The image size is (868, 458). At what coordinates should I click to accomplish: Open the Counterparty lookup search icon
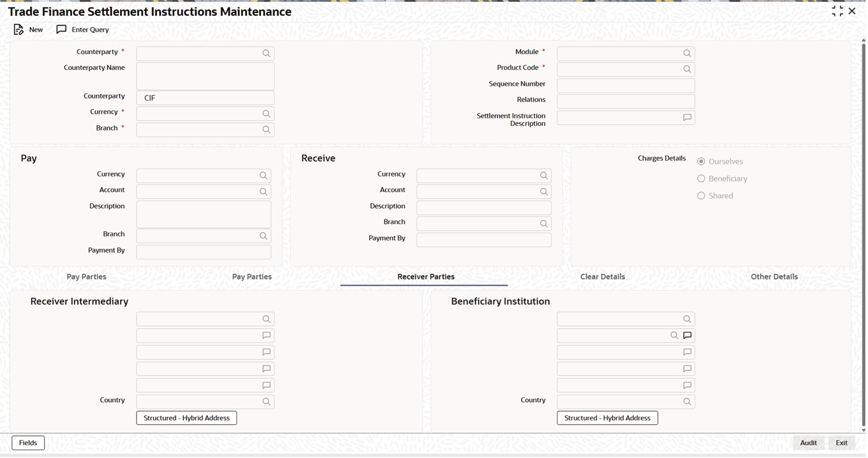(x=266, y=54)
